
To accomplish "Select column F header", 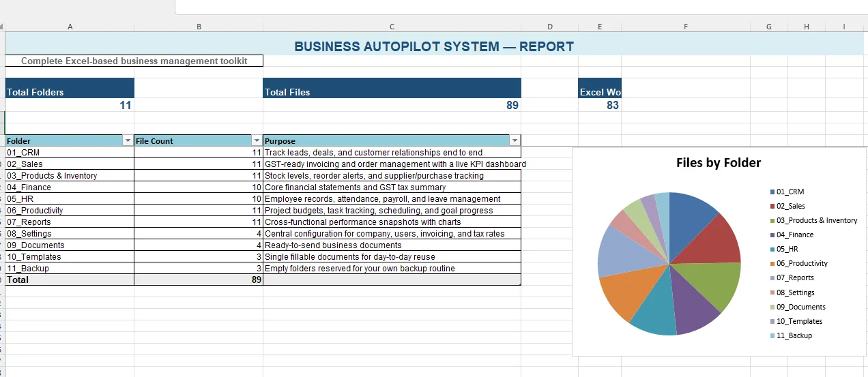I will pyautogui.click(x=686, y=27).
